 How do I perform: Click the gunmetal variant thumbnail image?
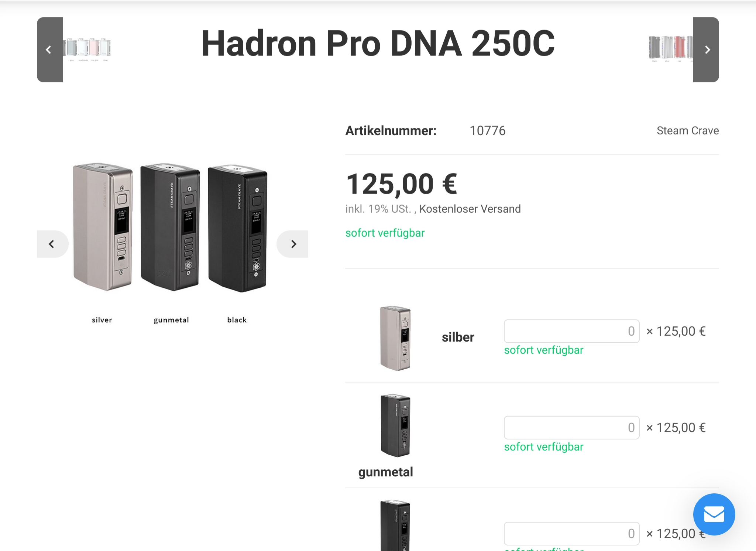click(395, 425)
